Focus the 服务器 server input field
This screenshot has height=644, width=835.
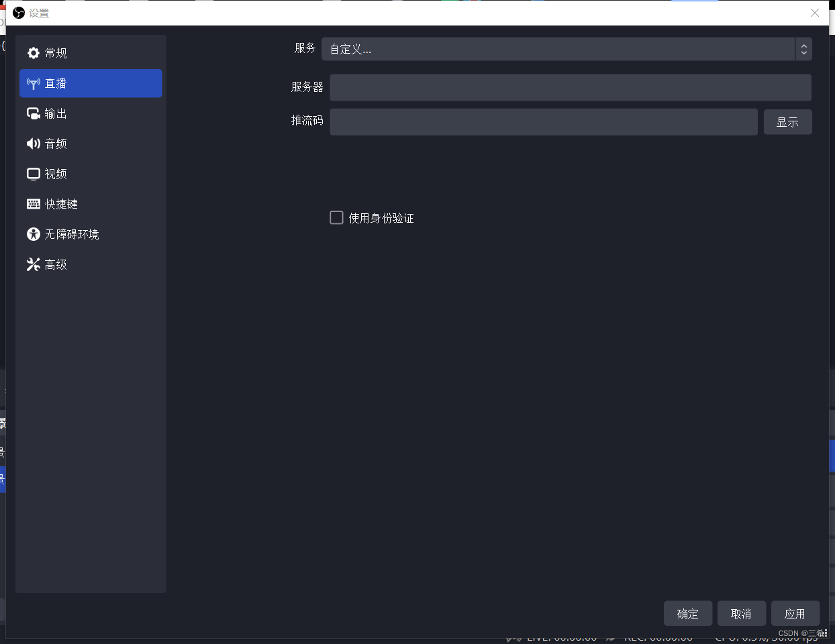click(x=571, y=87)
